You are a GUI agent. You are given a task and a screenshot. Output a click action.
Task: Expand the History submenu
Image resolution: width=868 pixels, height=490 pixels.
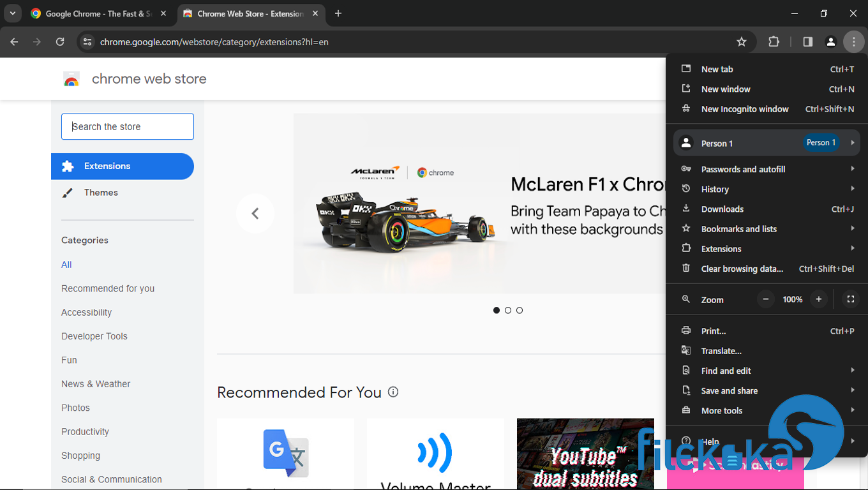pyautogui.click(x=767, y=189)
